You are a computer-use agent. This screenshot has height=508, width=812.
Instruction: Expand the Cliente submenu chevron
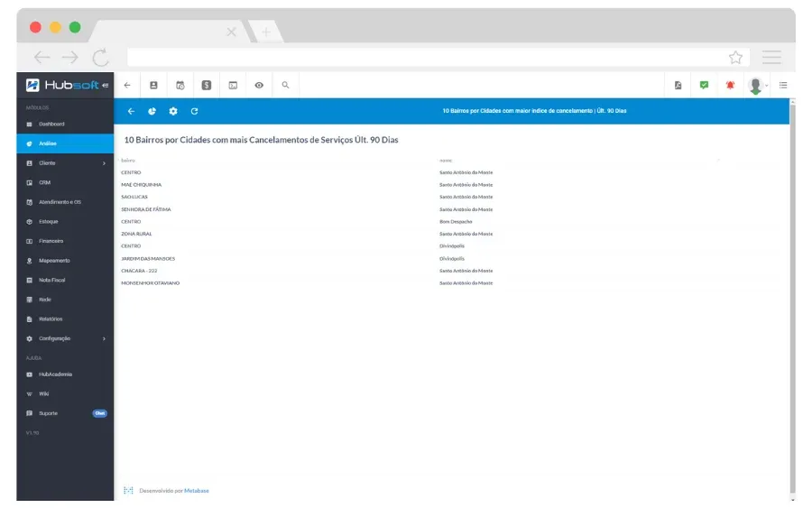point(104,163)
